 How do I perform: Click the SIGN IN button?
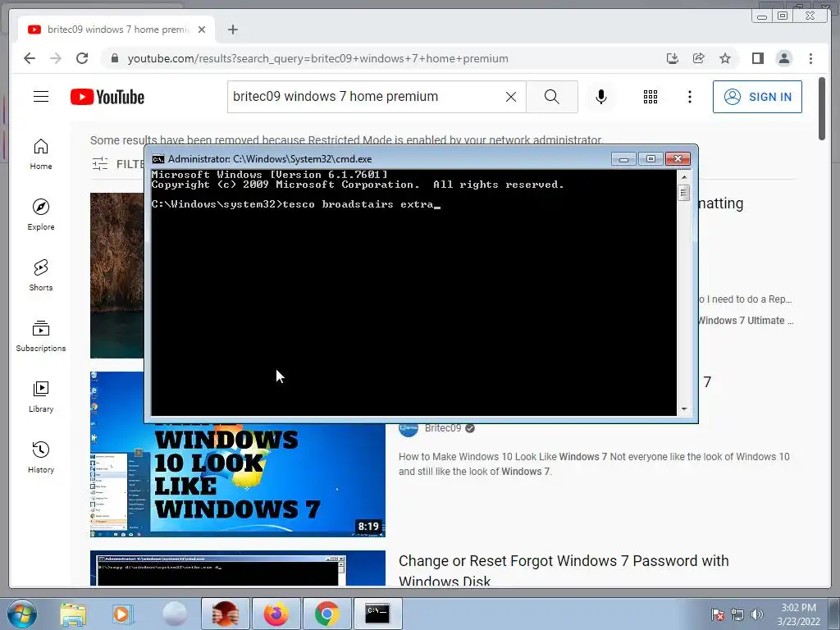[x=757, y=97]
